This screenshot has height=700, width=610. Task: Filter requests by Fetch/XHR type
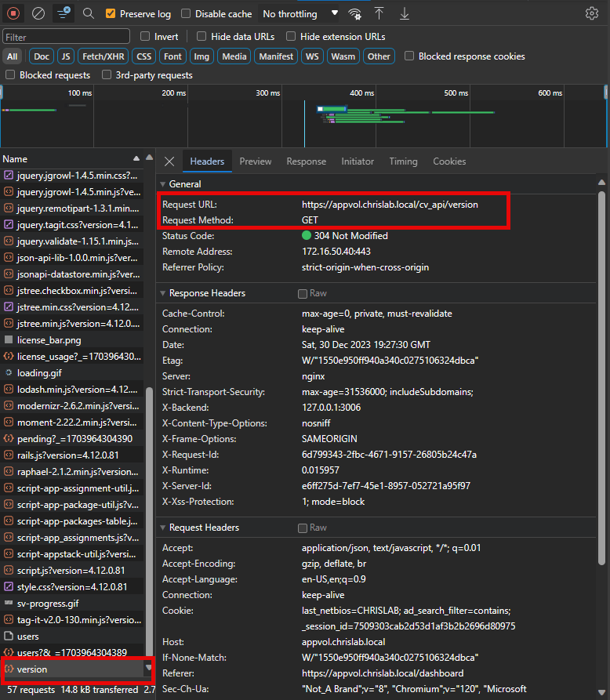point(103,56)
